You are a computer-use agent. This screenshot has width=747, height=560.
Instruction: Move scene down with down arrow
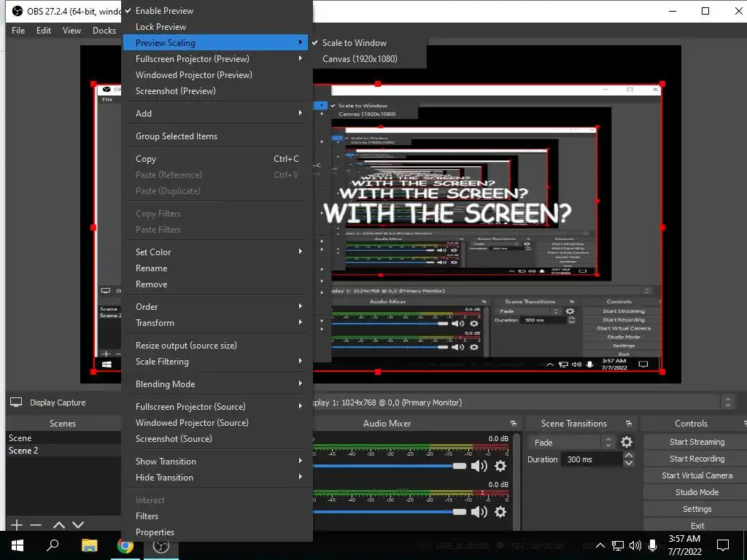click(x=78, y=525)
